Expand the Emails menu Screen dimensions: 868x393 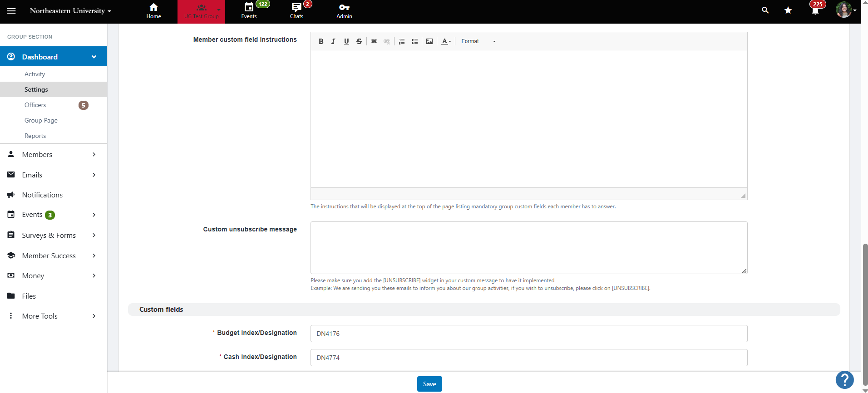click(54, 175)
